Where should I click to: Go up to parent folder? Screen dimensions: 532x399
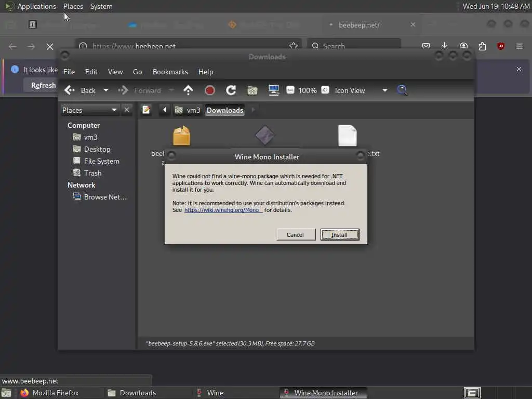pos(188,90)
